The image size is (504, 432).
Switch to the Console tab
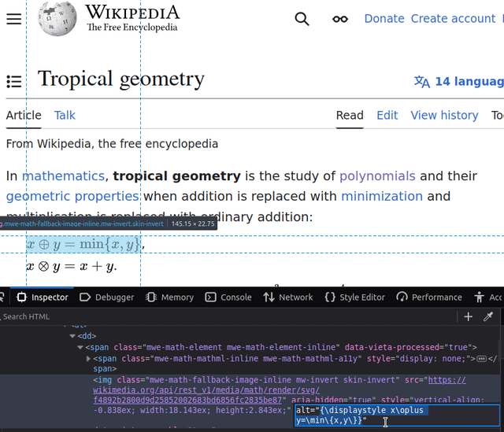[x=228, y=297]
